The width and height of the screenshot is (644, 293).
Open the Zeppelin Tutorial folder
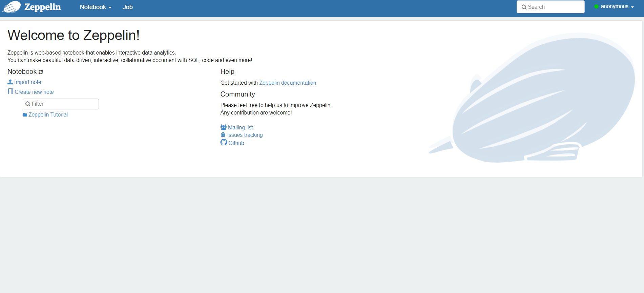[48, 115]
